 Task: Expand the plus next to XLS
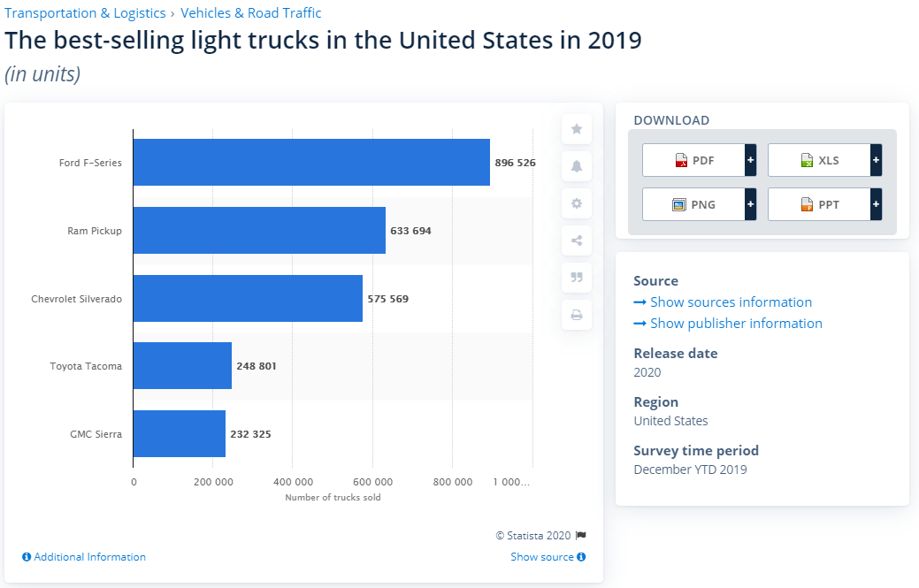pos(877,161)
